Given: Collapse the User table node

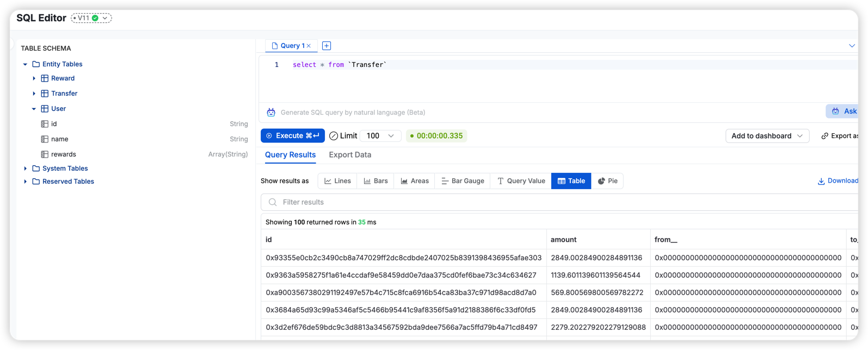Looking at the screenshot, I should pyautogui.click(x=34, y=109).
